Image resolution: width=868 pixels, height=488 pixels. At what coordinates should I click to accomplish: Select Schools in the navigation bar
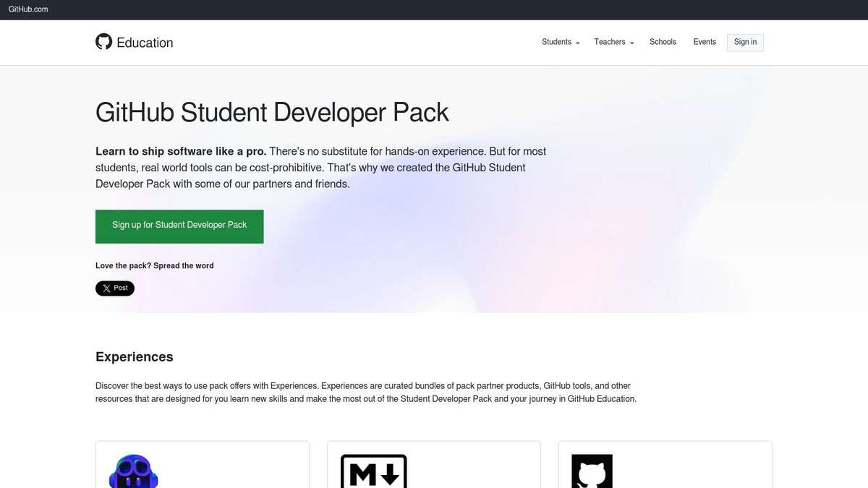[663, 42]
